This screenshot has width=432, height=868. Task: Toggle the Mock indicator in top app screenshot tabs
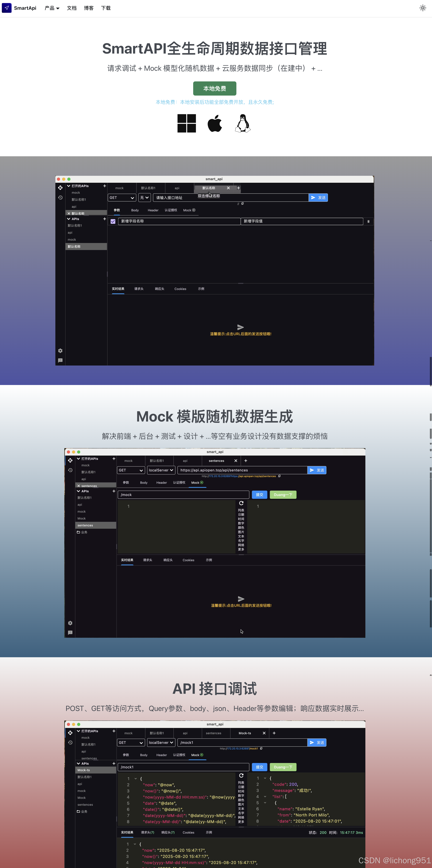point(194,210)
